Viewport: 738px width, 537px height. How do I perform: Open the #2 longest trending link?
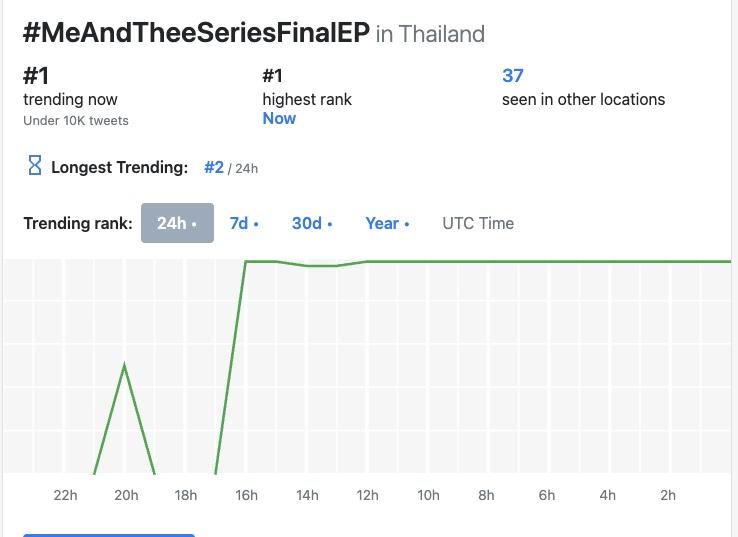point(214,167)
